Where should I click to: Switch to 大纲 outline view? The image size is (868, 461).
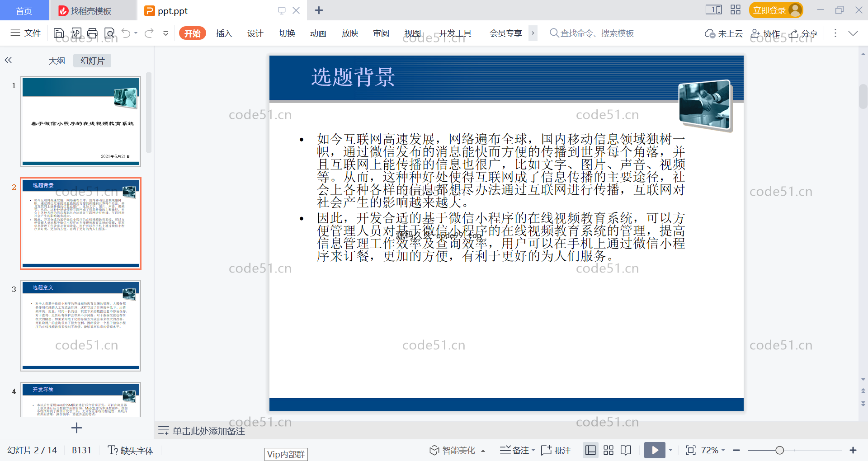57,61
